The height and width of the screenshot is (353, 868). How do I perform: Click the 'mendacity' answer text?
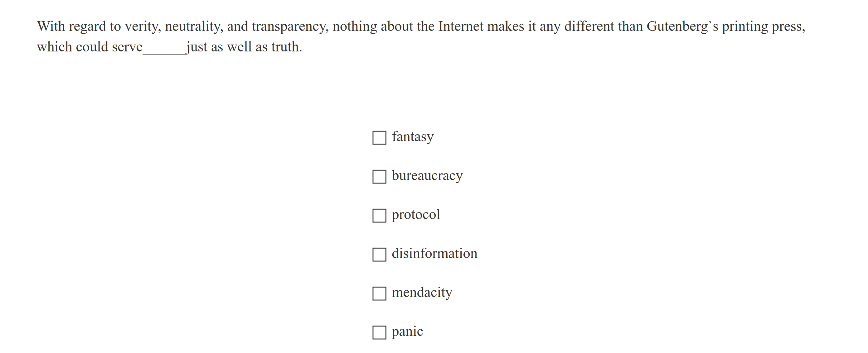click(x=422, y=293)
